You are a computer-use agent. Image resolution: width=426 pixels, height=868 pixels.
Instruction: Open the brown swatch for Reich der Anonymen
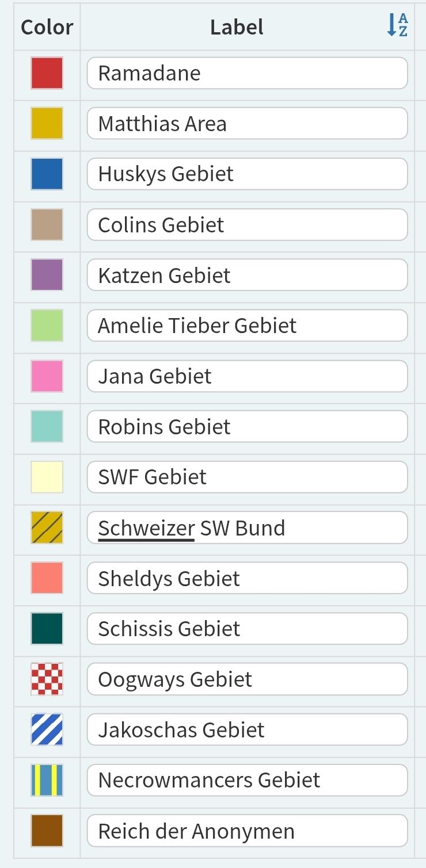coord(47,831)
